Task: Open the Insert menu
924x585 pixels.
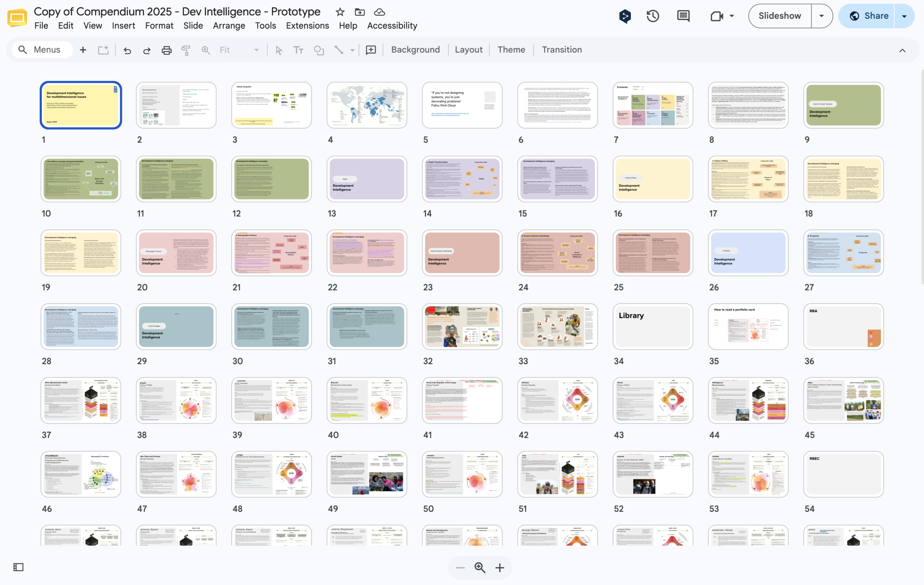Action: pyautogui.click(x=123, y=25)
